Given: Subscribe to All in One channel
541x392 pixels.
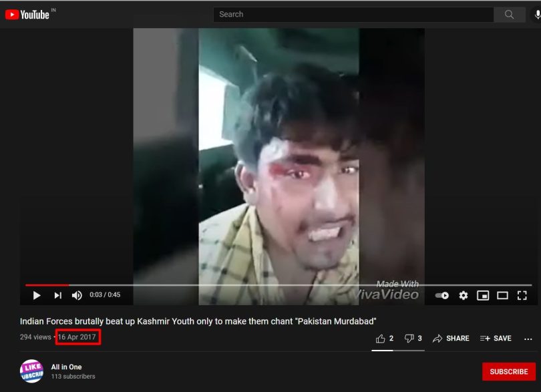Looking at the screenshot, I should 509,372.
